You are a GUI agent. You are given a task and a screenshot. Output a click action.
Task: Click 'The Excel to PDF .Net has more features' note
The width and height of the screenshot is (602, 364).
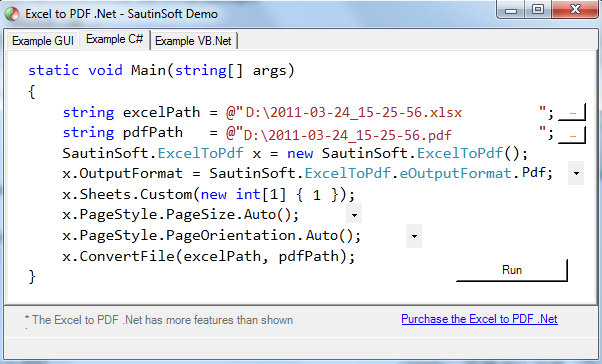pos(159,320)
